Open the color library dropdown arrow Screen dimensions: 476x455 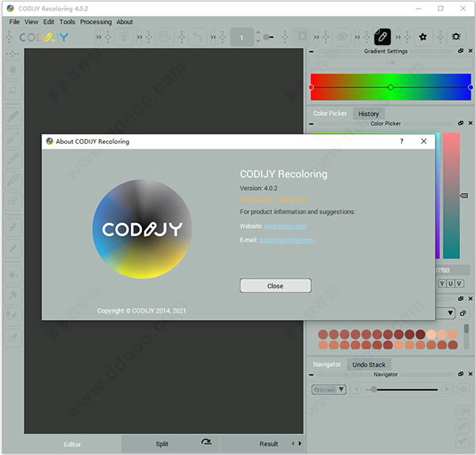click(450, 313)
